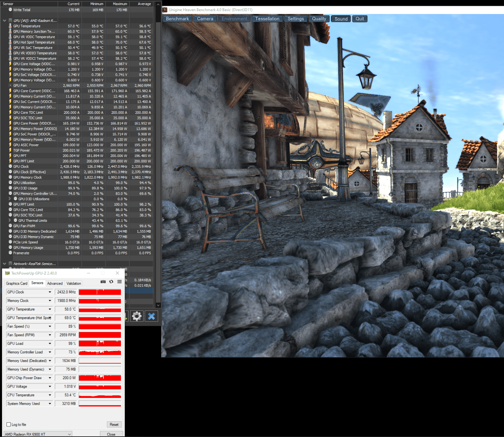
Task: Click the clock icon beside GPU Clock in HWiNFO
Action: click(x=10, y=167)
